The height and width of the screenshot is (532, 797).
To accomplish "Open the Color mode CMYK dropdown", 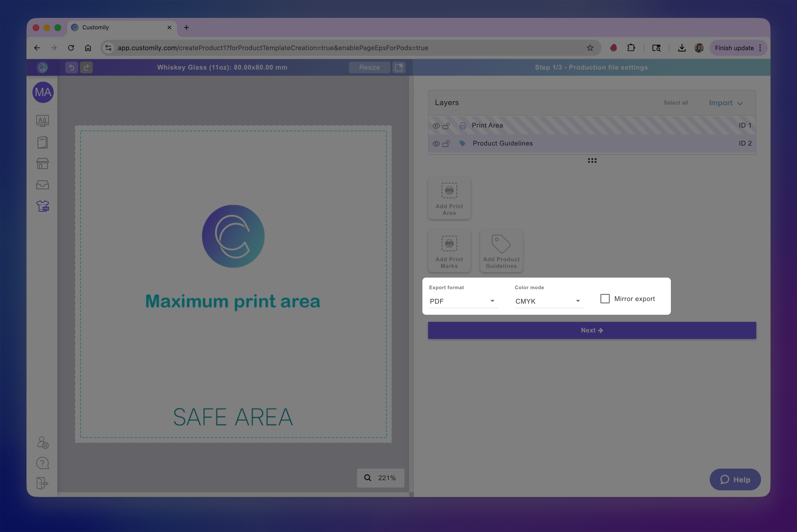I will [x=549, y=301].
